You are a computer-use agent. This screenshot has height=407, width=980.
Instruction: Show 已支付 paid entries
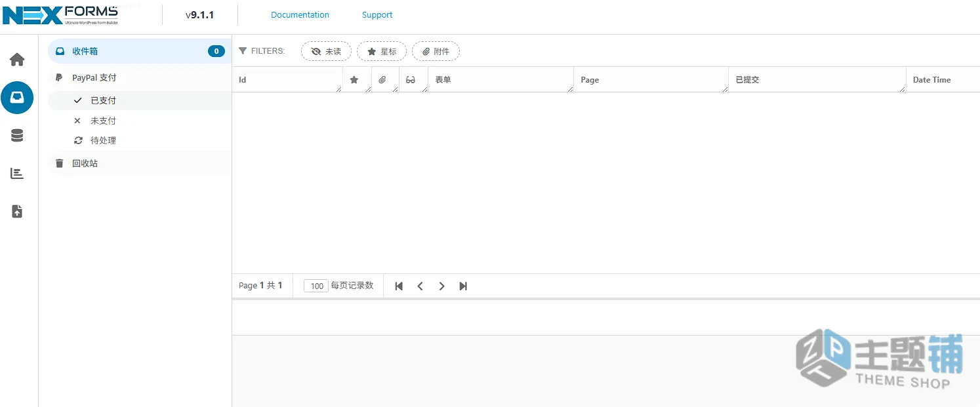(x=139, y=100)
